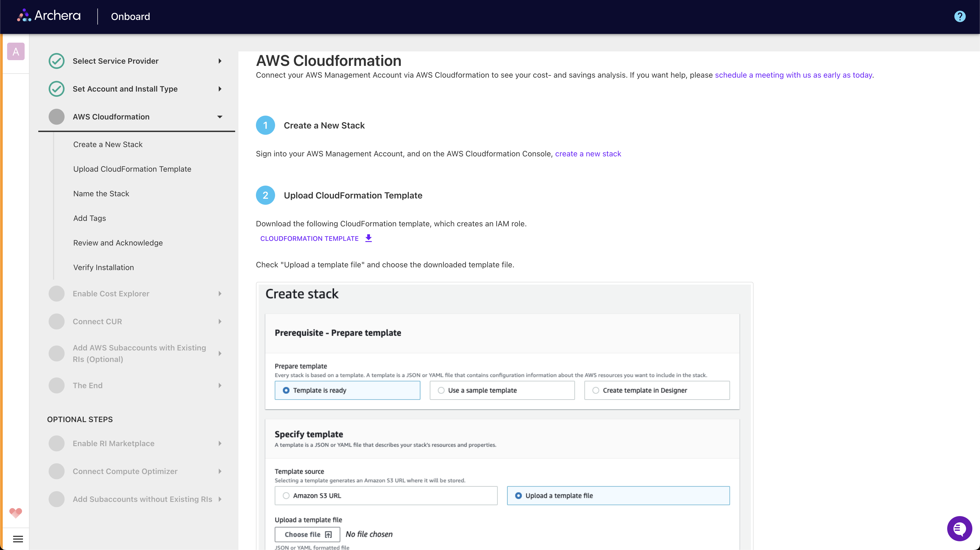Click the pink avatar icon
This screenshot has height=550, width=980.
click(x=16, y=51)
